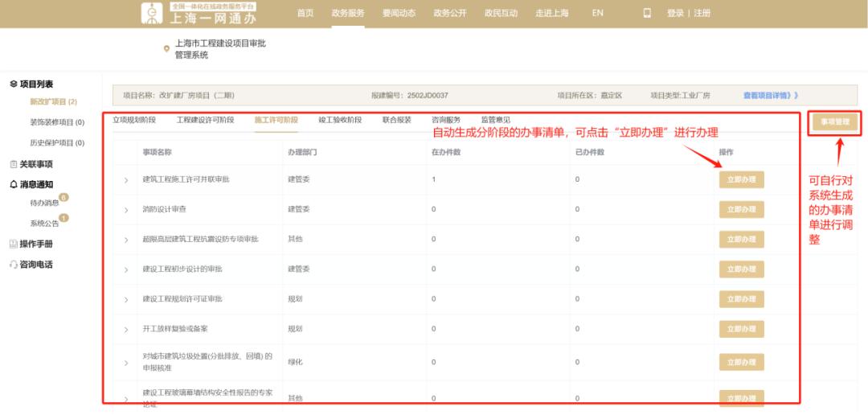Click 立即办理 for 建设工程初步设计的审批
The width and height of the screenshot is (868, 415).
point(741,269)
